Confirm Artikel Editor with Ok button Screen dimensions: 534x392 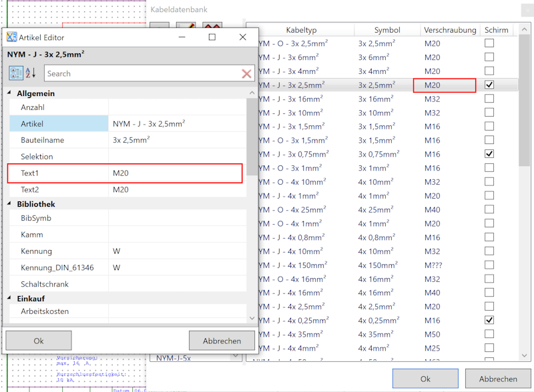(x=39, y=341)
